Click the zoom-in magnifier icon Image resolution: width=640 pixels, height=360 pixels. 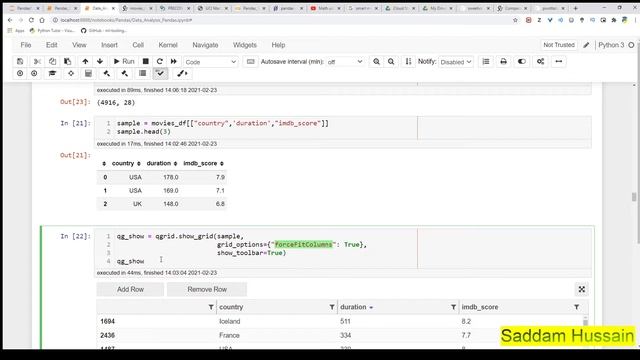(376, 61)
